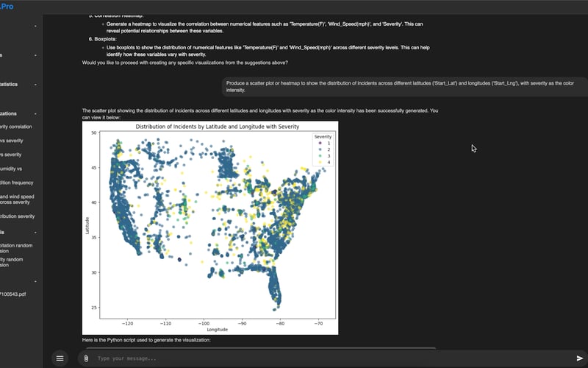This screenshot has width=588, height=368.
Task: Open the 'vs severity' sidebar item
Action: pyautogui.click(x=12, y=141)
